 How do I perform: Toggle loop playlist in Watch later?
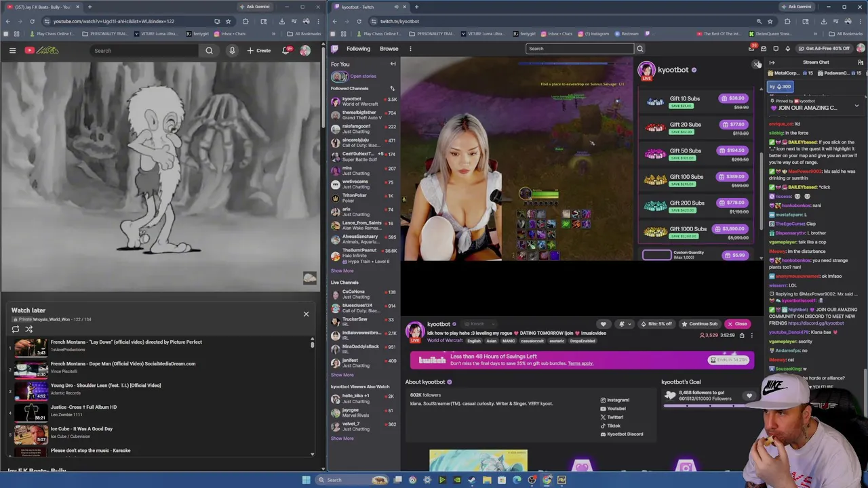click(x=16, y=329)
